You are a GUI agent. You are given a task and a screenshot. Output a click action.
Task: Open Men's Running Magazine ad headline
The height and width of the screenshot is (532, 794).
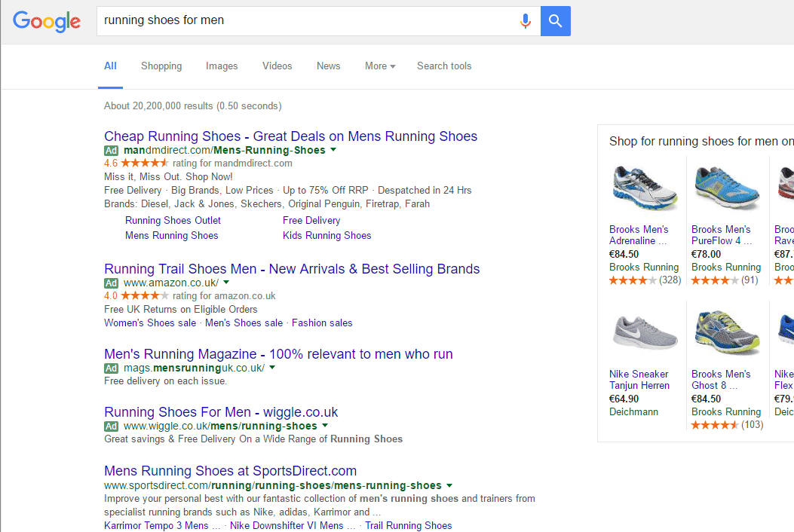(x=278, y=354)
